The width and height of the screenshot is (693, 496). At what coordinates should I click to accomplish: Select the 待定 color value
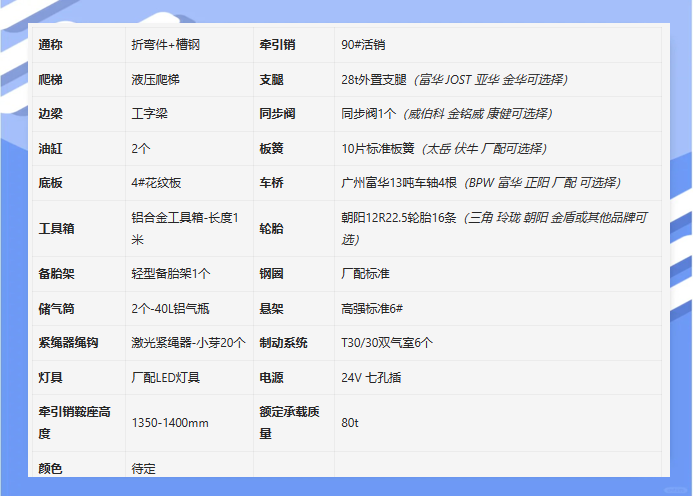click(144, 468)
